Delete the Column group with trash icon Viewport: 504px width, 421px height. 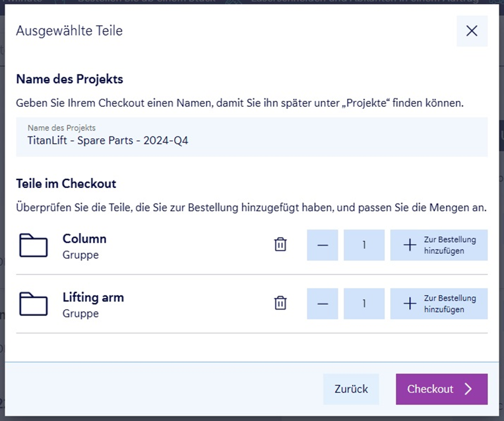pyautogui.click(x=280, y=245)
